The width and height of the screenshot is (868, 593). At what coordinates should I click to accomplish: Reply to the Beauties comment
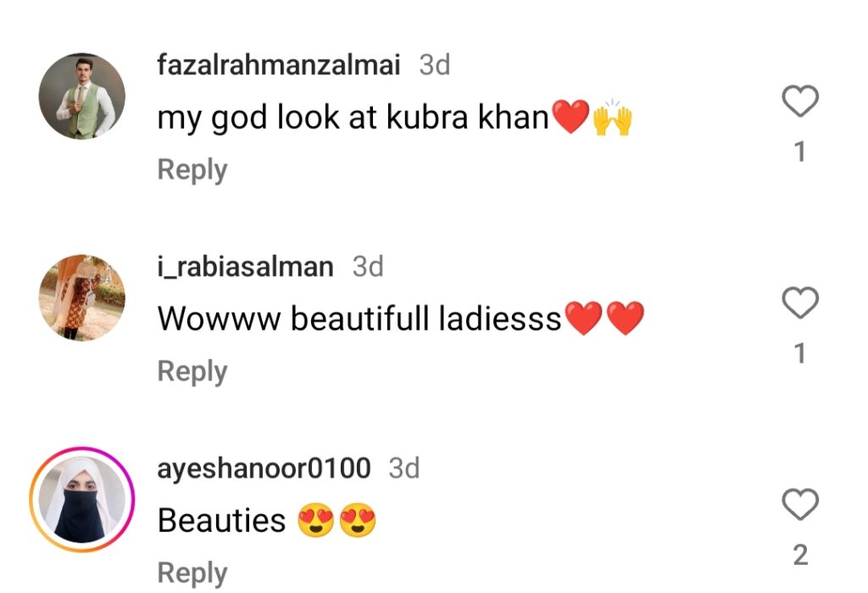[x=192, y=573]
